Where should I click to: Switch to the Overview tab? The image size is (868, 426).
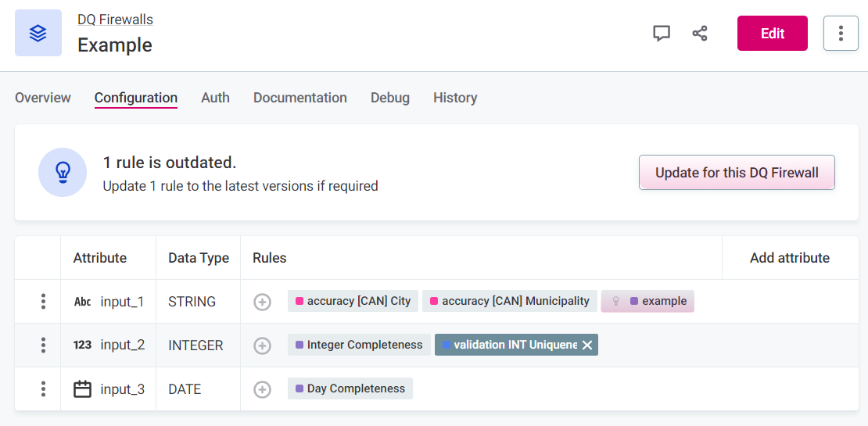(43, 98)
